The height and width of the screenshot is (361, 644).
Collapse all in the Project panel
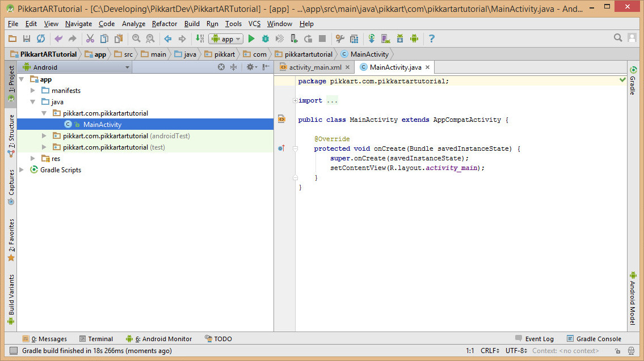(233, 67)
